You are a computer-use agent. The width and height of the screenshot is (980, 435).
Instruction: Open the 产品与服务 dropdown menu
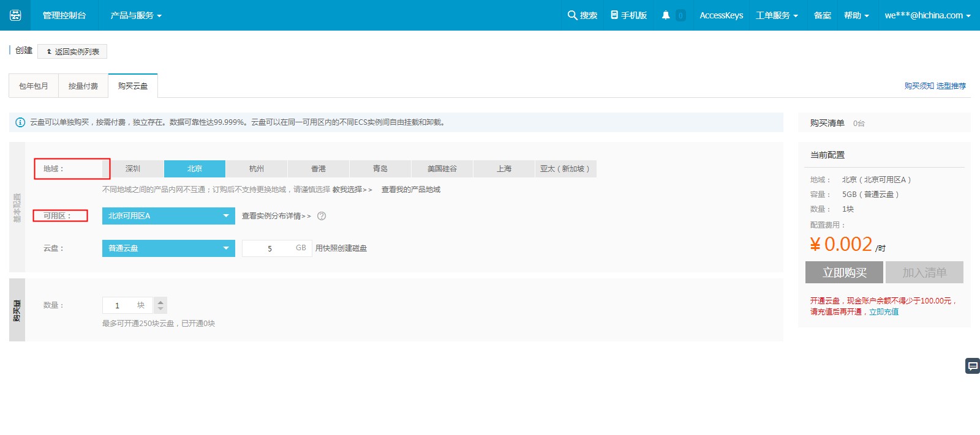tap(136, 15)
